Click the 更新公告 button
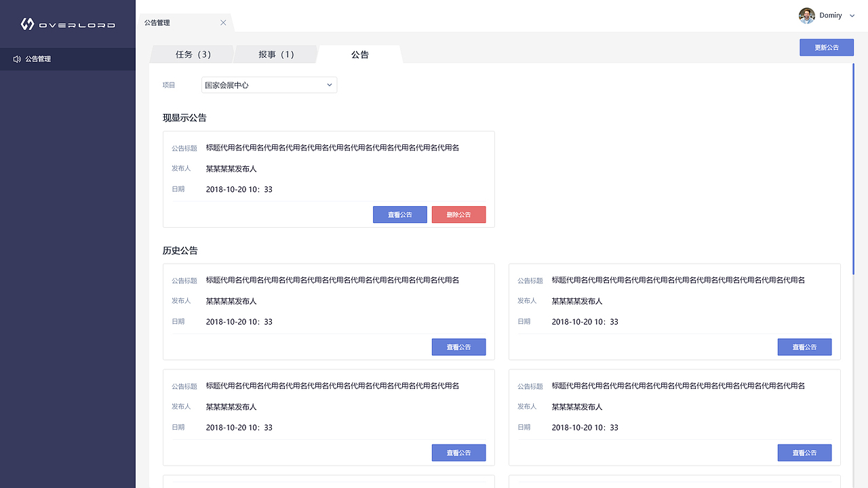 click(x=826, y=47)
